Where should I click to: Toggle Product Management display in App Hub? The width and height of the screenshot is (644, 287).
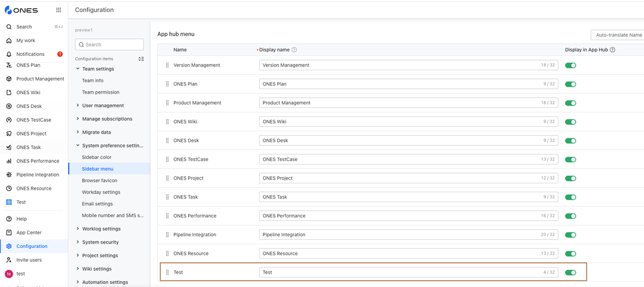pos(570,103)
